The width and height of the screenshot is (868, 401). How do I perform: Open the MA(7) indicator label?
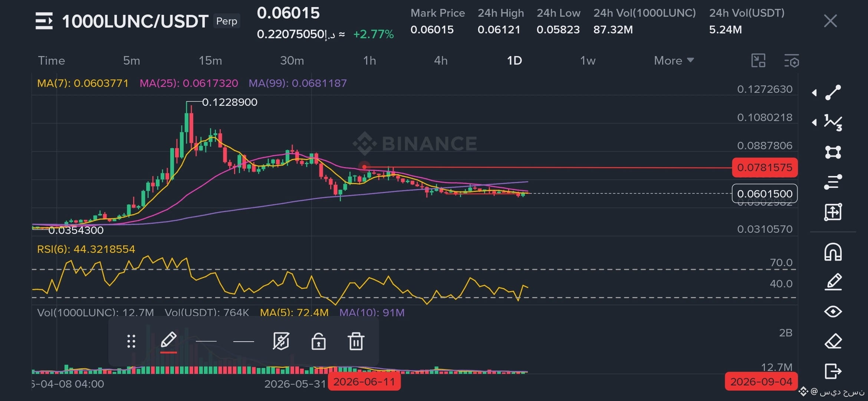(x=83, y=83)
